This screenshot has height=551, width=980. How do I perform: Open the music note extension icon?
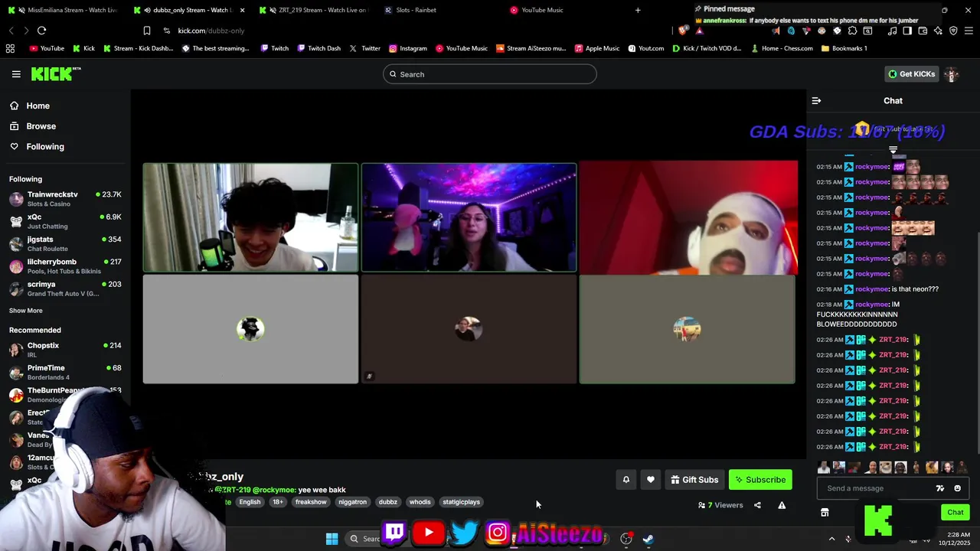[892, 31]
